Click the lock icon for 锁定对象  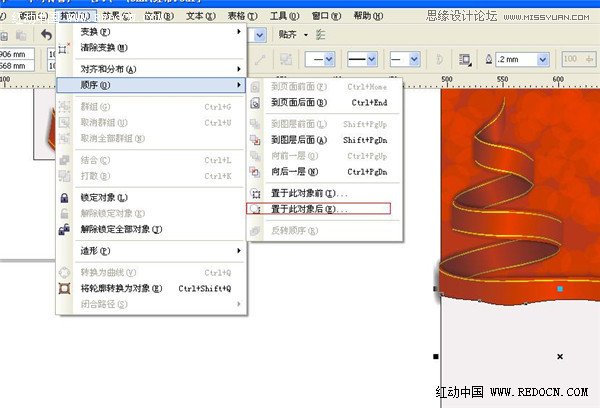coord(64,198)
